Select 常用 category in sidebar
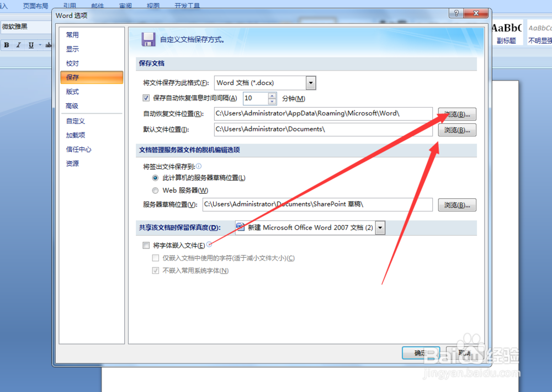The image size is (552, 392). 92,35
